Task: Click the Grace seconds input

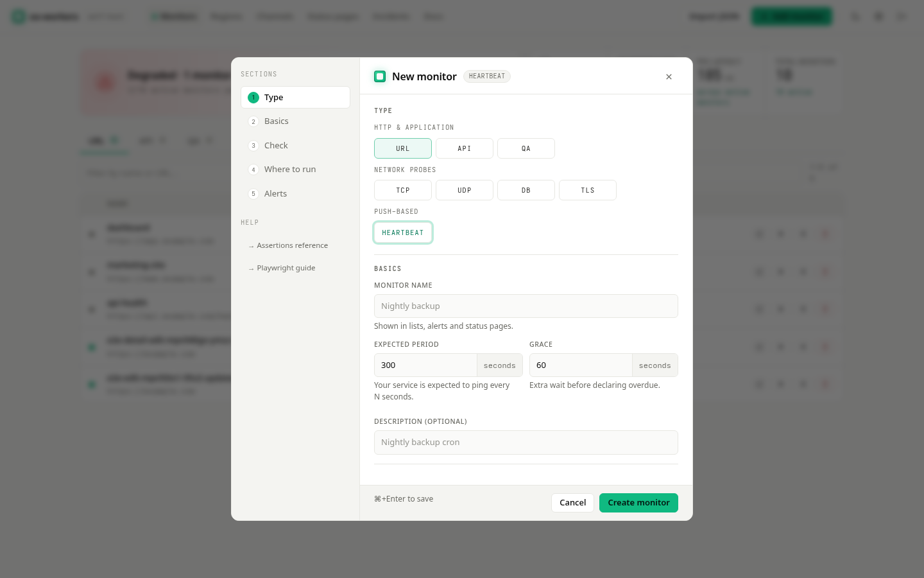Action: [x=581, y=365]
